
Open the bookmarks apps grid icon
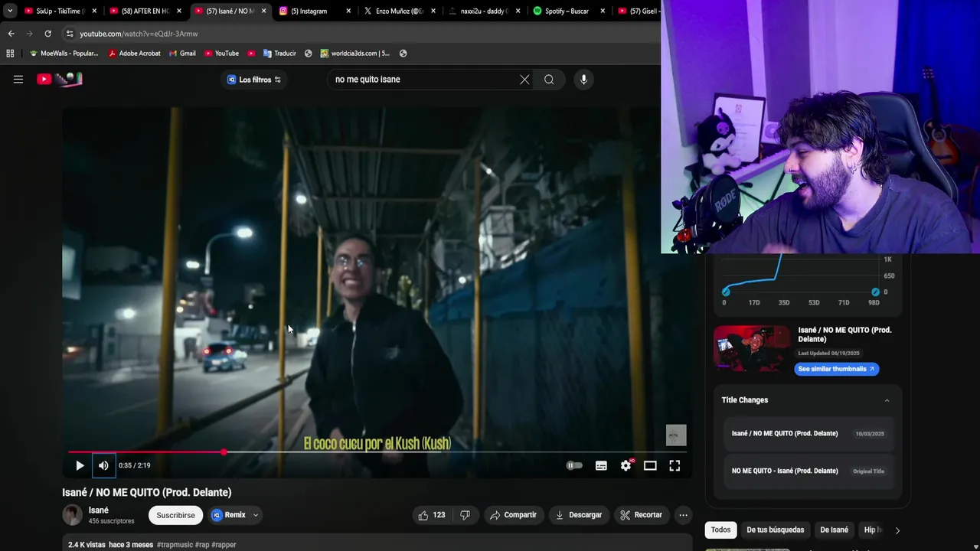[10, 53]
